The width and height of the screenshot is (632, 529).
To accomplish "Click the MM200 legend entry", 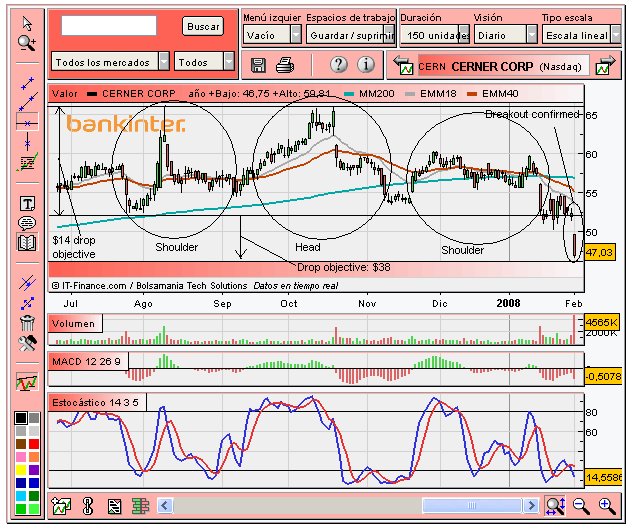I will coord(369,94).
